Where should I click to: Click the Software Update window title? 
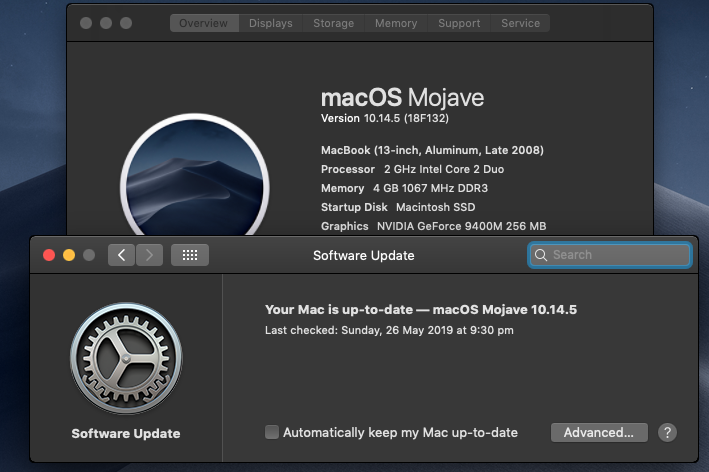[364, 255]
